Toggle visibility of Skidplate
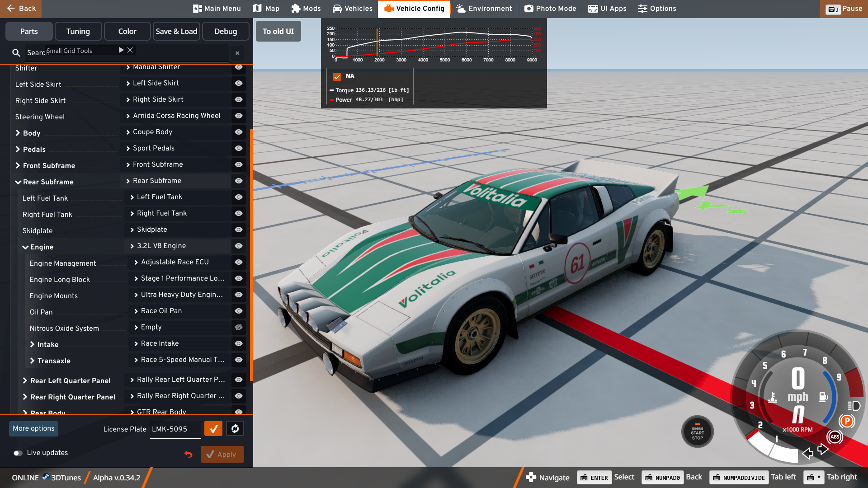The height and width of the screenshot is (488, 868). pyautogui.click(x=239, y=230)
